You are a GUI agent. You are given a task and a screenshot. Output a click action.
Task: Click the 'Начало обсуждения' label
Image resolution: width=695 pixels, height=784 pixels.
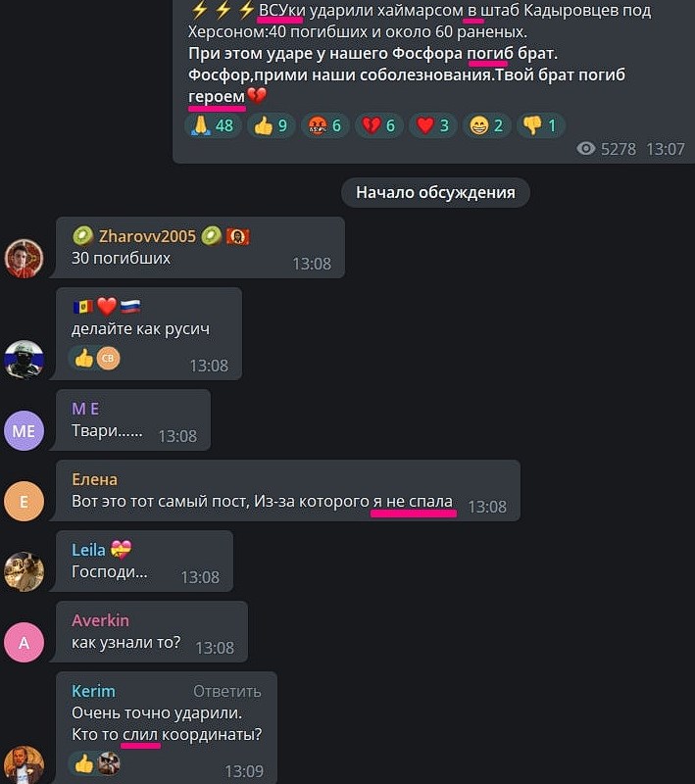(435, 192)
